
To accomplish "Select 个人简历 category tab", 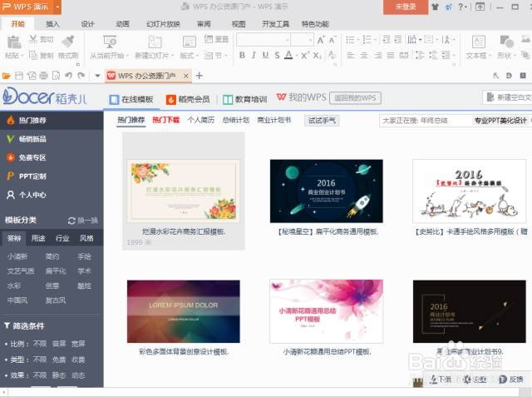I will click(201, 120).
